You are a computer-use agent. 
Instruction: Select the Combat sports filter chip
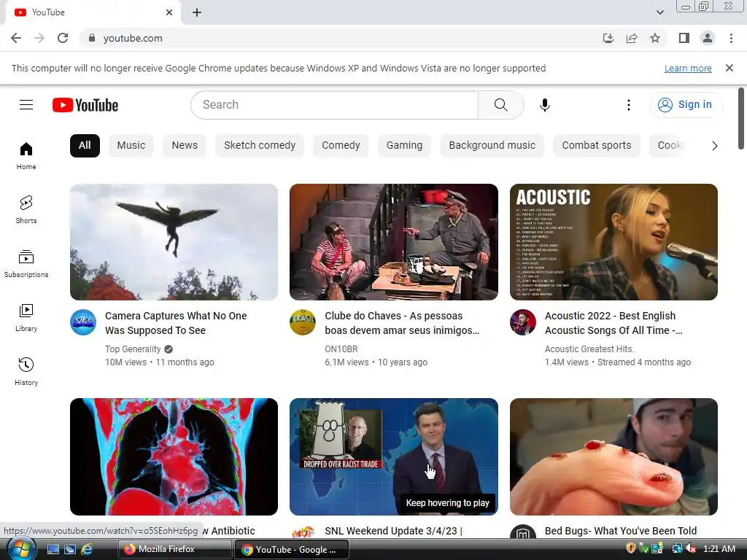(597, 145)
